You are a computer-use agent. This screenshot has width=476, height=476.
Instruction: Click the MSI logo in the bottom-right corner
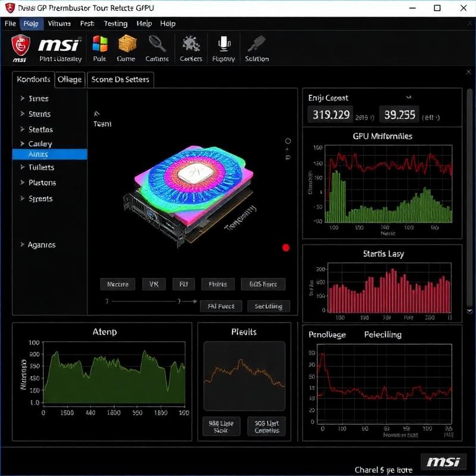(x=444, y=462)
